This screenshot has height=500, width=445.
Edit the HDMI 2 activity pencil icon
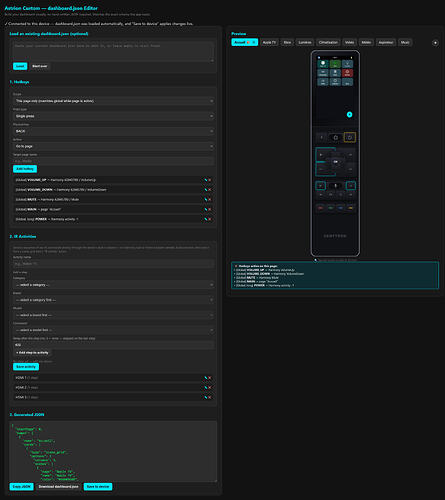coord(206,387)
